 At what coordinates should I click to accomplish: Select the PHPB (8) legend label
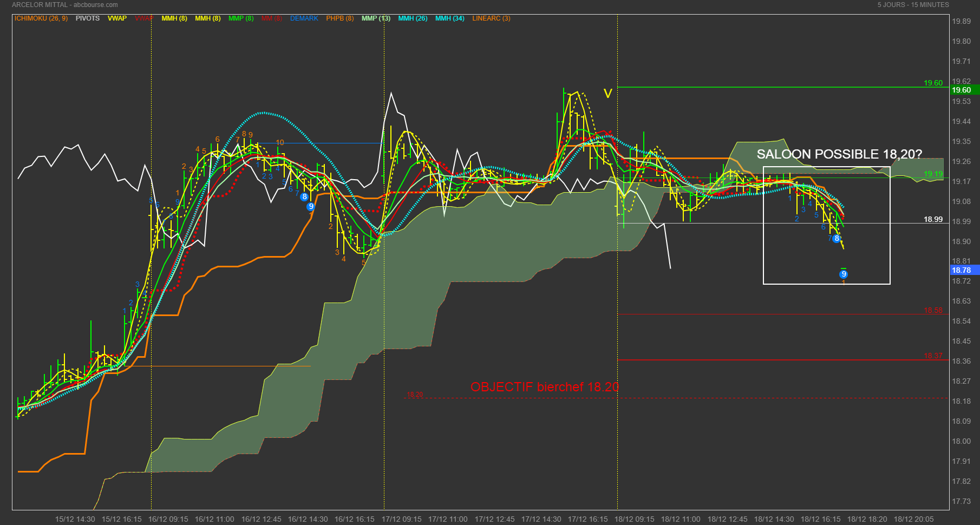click(x=340, y=18)
